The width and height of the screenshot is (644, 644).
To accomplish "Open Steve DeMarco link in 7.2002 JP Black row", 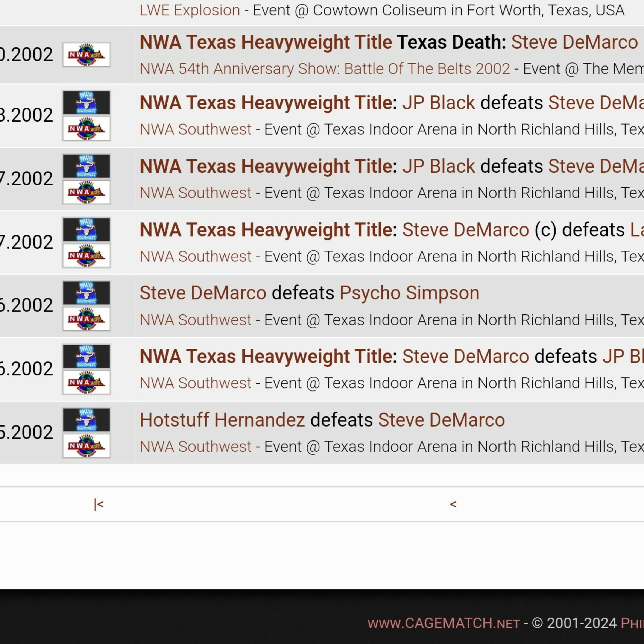I will pyautogui.click(x=596, y=166).
